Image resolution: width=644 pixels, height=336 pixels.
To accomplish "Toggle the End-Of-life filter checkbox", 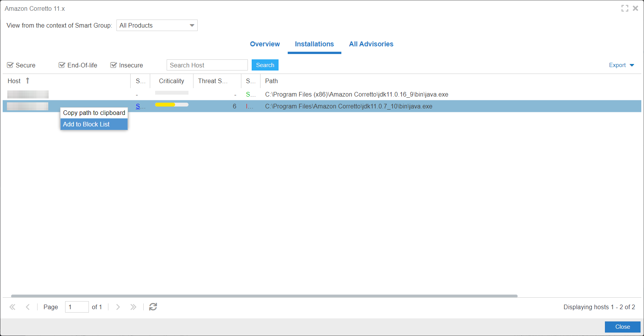I will [62, 65].
